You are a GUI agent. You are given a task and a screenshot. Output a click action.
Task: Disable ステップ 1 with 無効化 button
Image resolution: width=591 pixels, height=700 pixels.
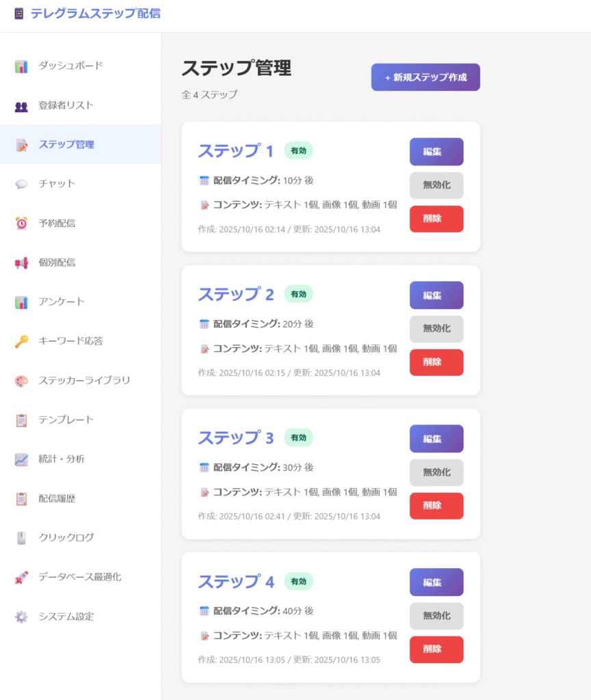(436, 185)
